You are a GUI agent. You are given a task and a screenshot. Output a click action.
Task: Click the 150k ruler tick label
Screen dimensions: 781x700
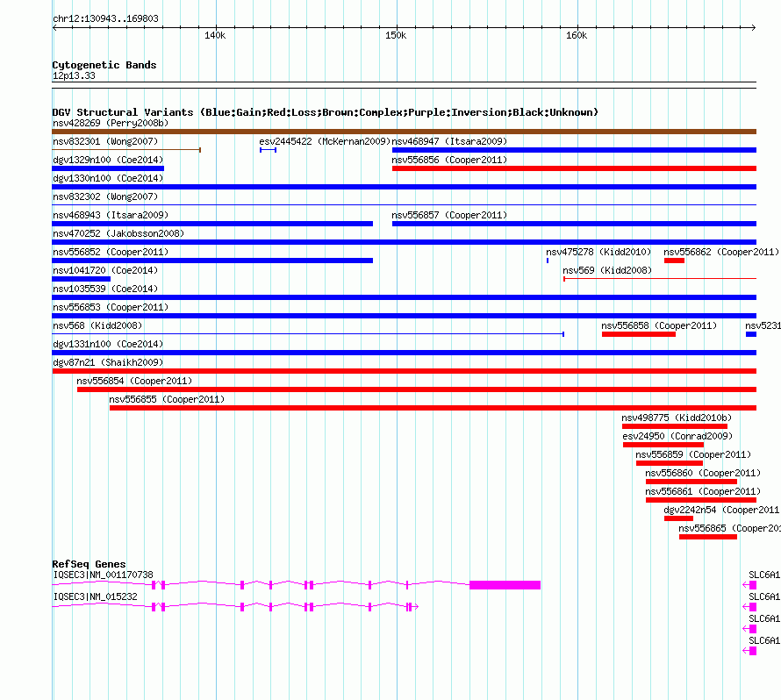pos(396,35)
